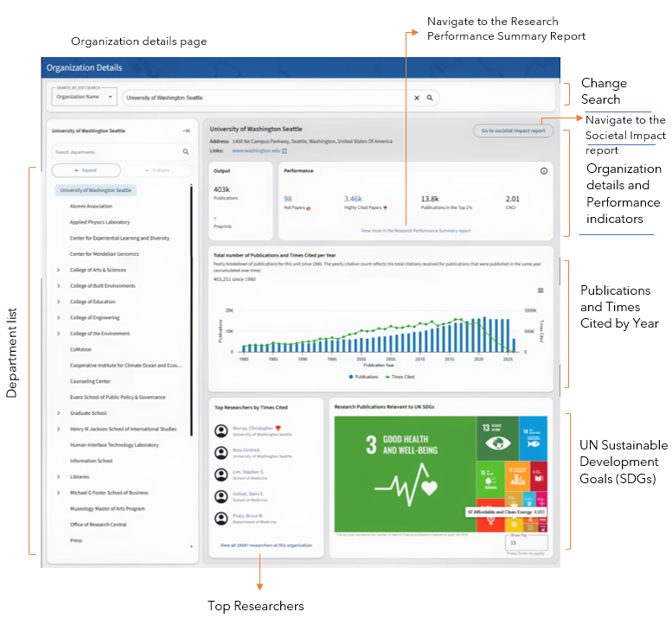Viewport: 672px width, 631px height.
Task: Click the Hot Papers flame icon
Action: pos(308,208)
